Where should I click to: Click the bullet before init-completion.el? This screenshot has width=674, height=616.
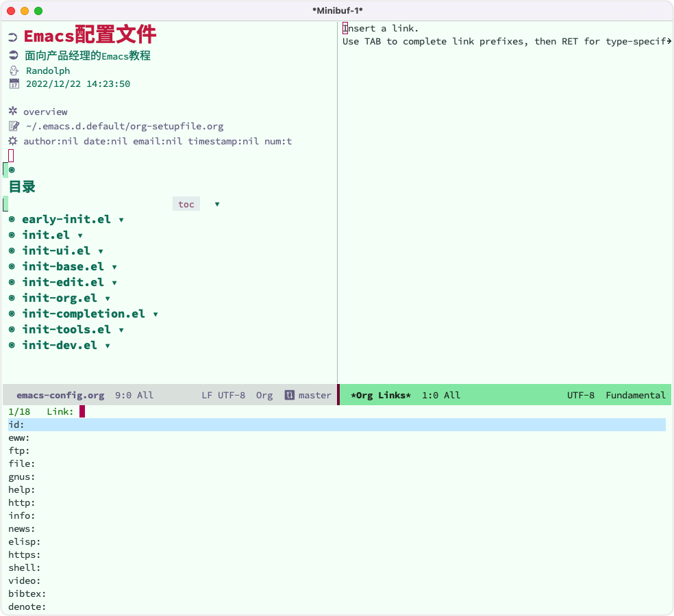tap(12, 314)
